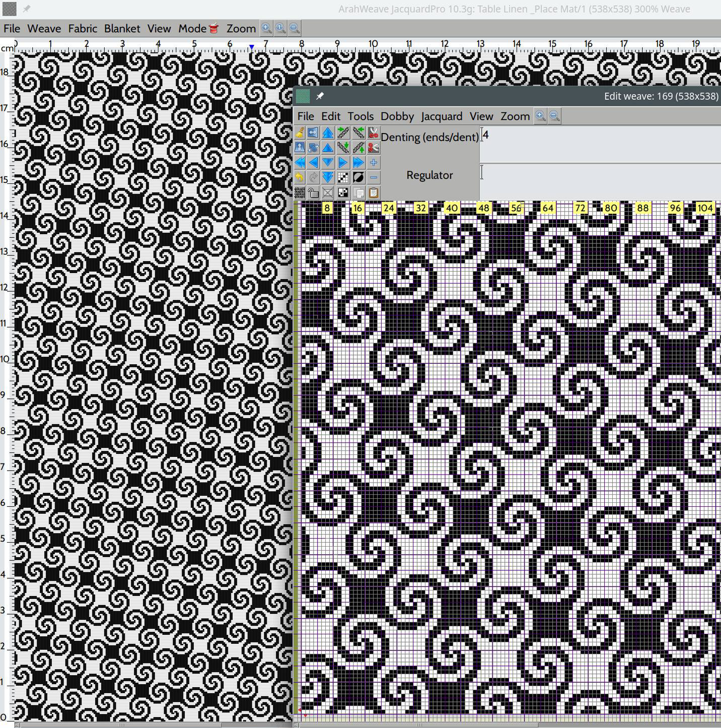Viewport: 721px width, 728px height.
Task: Open Zoom menu in main ArahWeave window
Action: coord(241,28)
